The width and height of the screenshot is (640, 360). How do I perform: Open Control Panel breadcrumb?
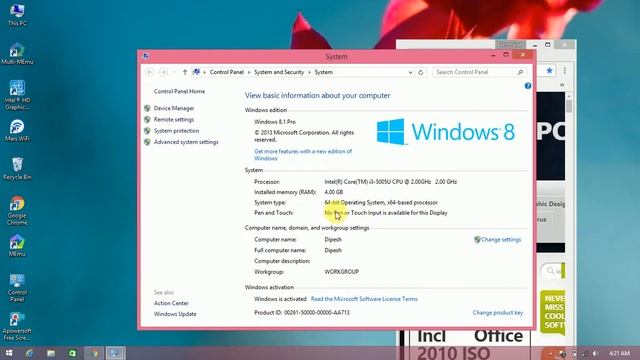(227, 72)
